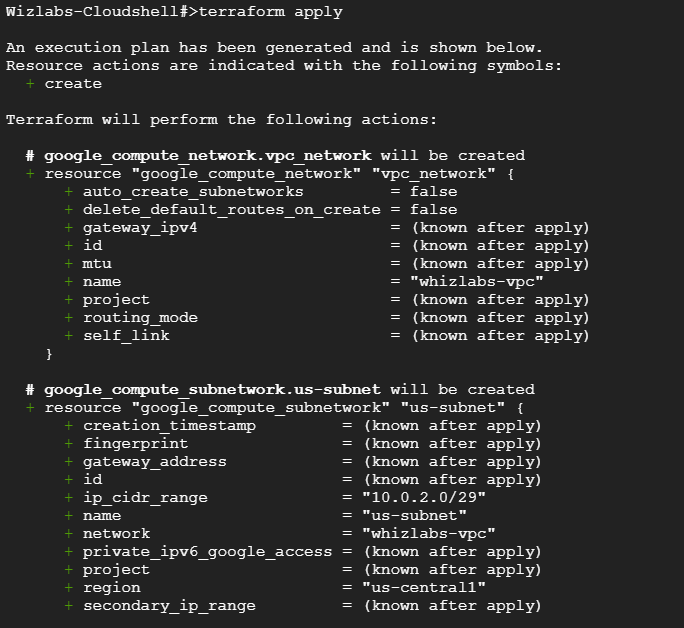Click the "us-central1" region value
This screenshot has width=684, height=628.
[x=424, y=587]
